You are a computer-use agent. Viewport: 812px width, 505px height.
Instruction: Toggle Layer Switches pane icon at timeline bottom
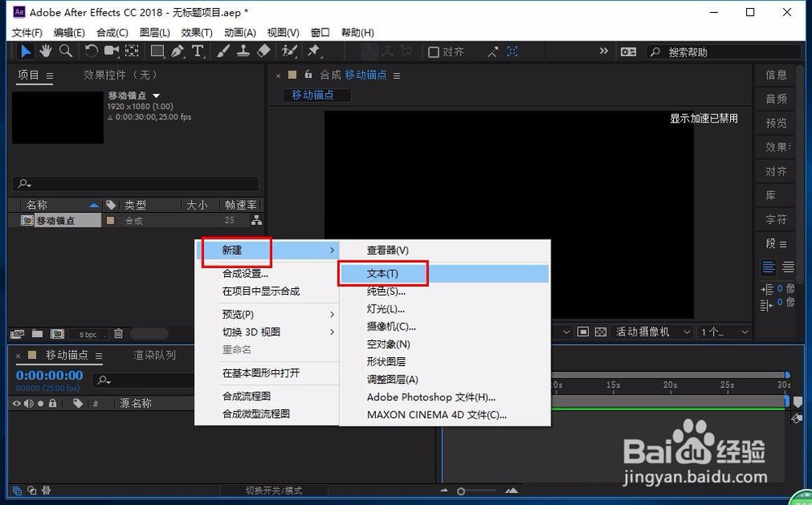(x=17, y=490)
